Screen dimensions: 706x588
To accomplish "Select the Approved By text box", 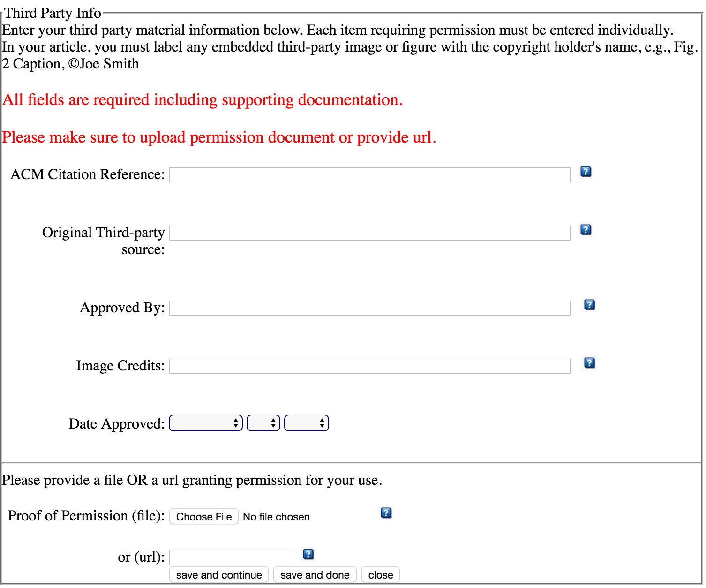I will click(369, 308).
